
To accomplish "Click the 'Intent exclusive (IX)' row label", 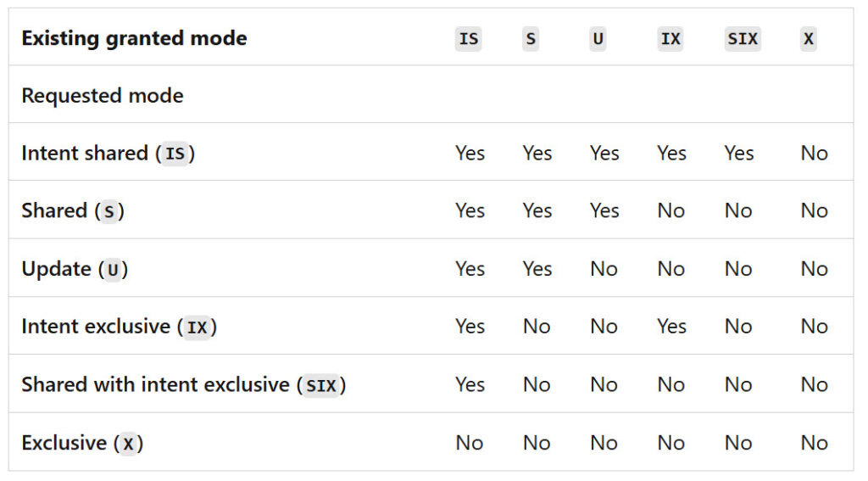I will point(119,327).
